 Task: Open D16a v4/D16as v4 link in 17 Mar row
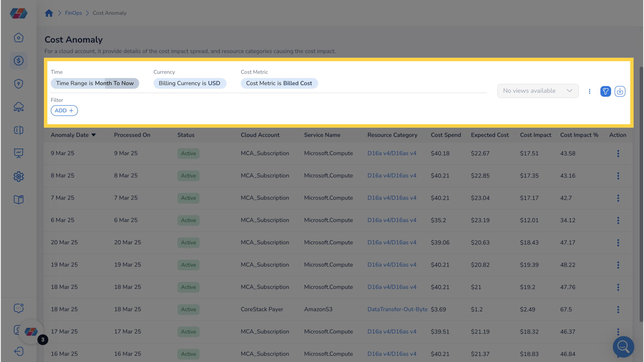[x=392, y=331]
